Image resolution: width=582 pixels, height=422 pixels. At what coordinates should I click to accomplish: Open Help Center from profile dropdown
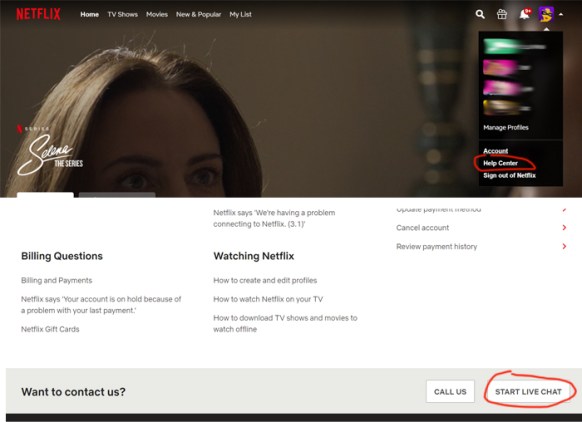coord(500,163)
